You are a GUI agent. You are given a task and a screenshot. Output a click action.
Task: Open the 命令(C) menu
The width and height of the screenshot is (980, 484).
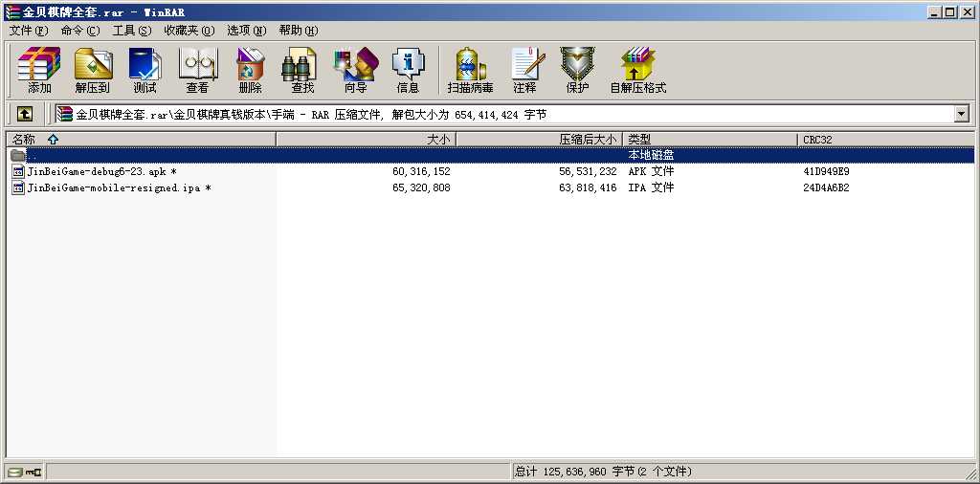click(x=80, y=31)
